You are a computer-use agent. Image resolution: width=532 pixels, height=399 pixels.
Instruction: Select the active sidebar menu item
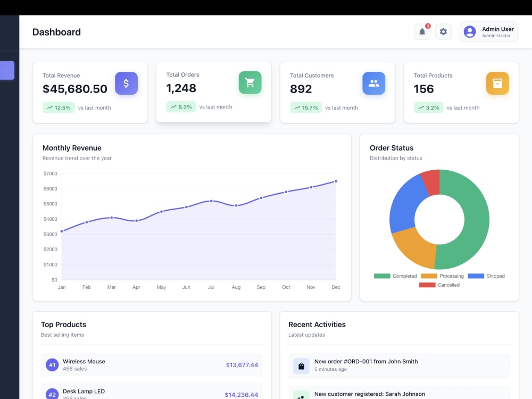[7, 70]
